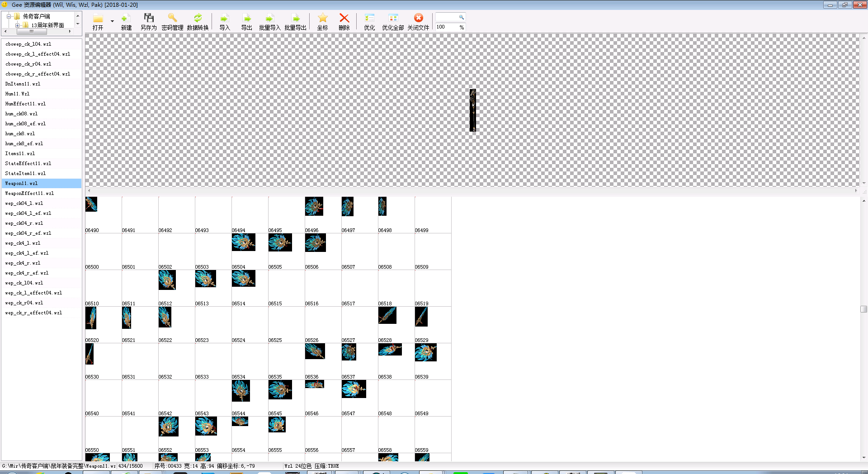The width and height of the screenshot is (868, 474).
Task: Click the 打开 (Open) folder icon
Action: coord(98,19)
